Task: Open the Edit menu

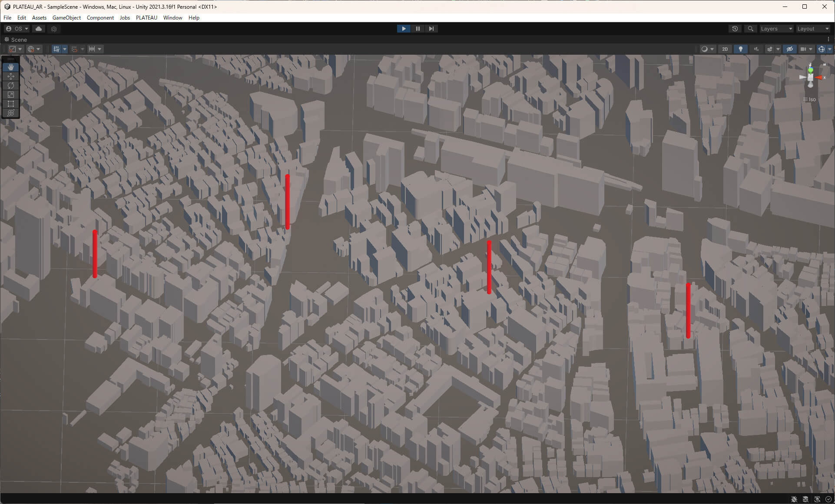Action: pyautogui.click(x=22, y=18)
